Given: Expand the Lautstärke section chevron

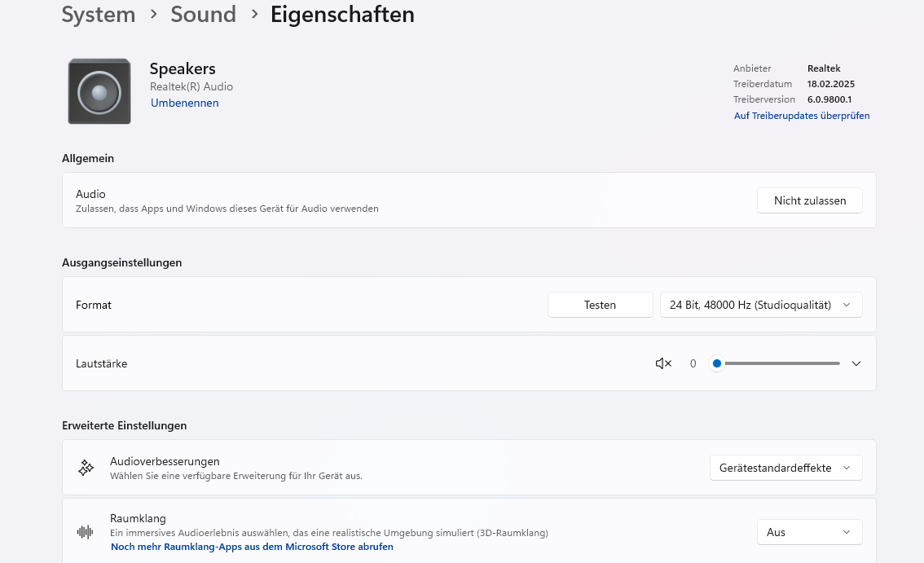Looking at the screenshot, I should 856,363.
